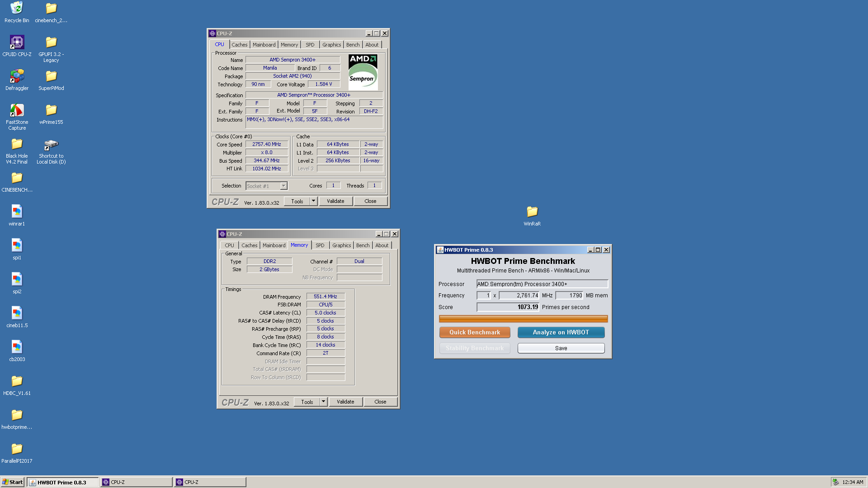Click Save button in HWBOT Prime

[x=561, y=348]
